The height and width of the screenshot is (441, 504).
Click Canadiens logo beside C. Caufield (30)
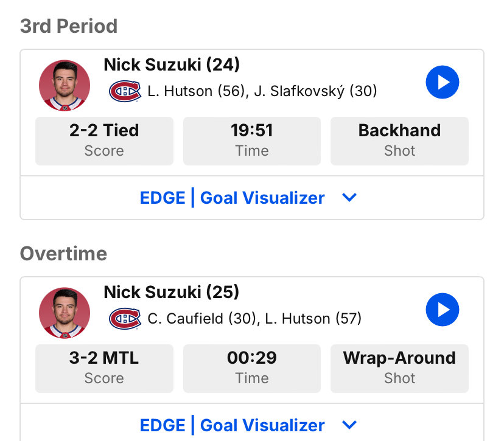(x=125, y=319)
